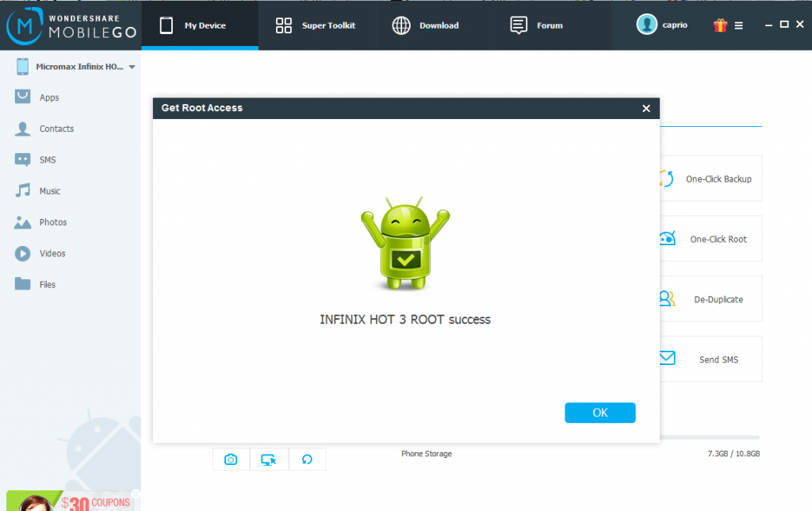Expand the Micromax Infinix device dropdown
812x511 pixels.
click(x=132, y=67)
